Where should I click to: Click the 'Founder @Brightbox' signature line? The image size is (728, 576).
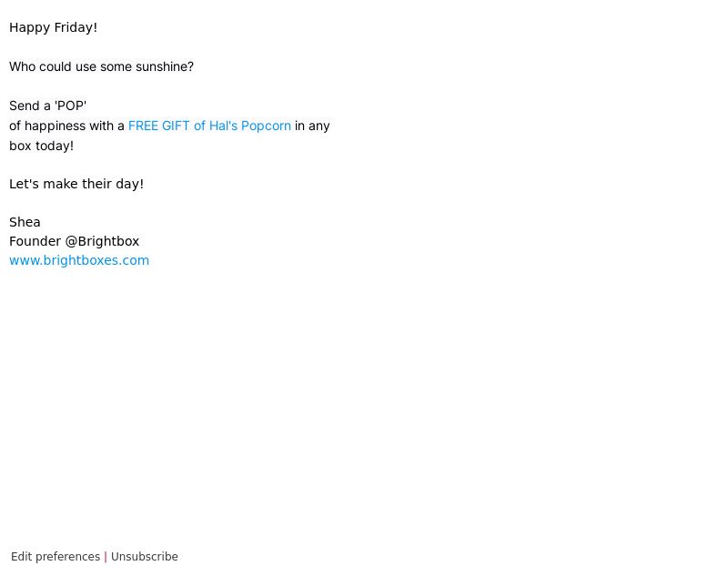[75, 241]
